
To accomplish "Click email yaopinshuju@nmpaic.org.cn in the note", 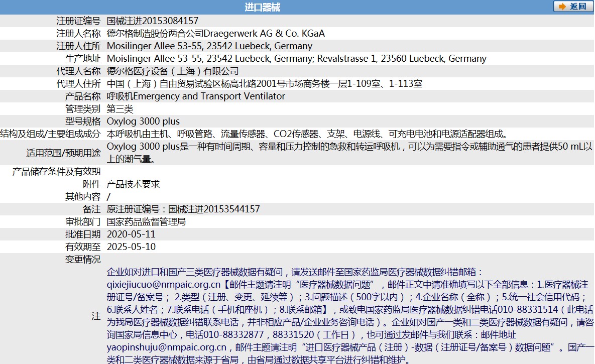I will [167, 347].
